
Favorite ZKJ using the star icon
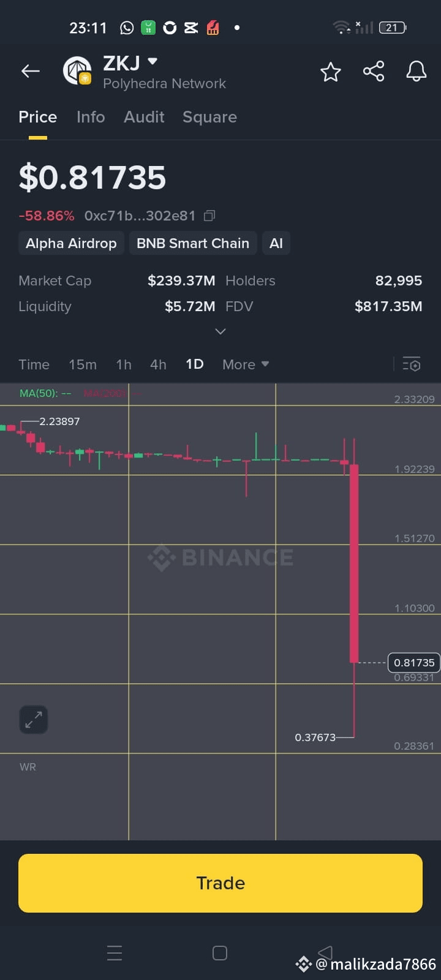(x=331, y=71)
